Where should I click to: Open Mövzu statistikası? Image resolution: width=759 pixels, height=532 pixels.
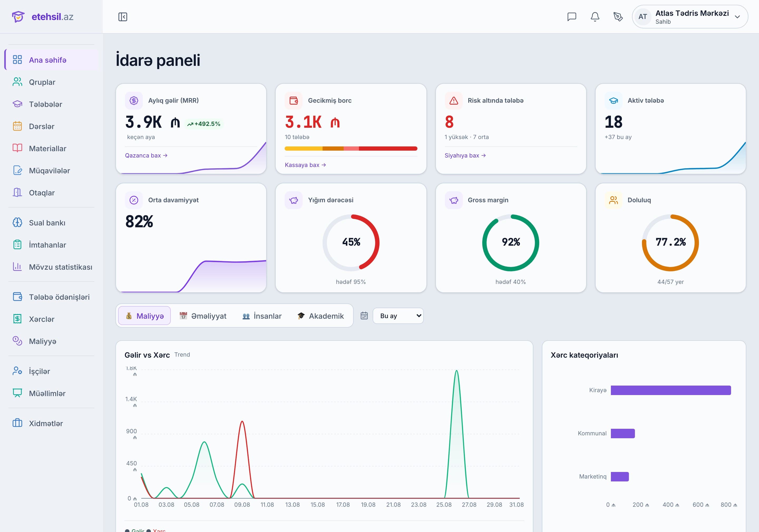pyautogui.click(x=52, y=267)
